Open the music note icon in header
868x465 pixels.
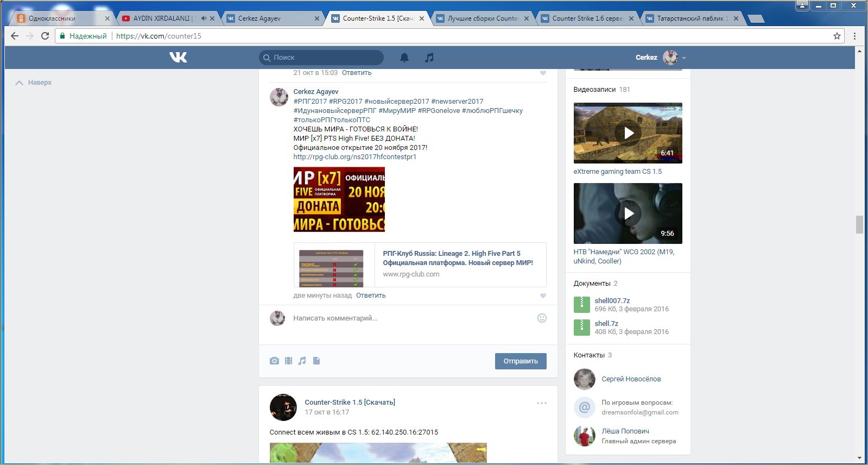[x=429, y=57]
